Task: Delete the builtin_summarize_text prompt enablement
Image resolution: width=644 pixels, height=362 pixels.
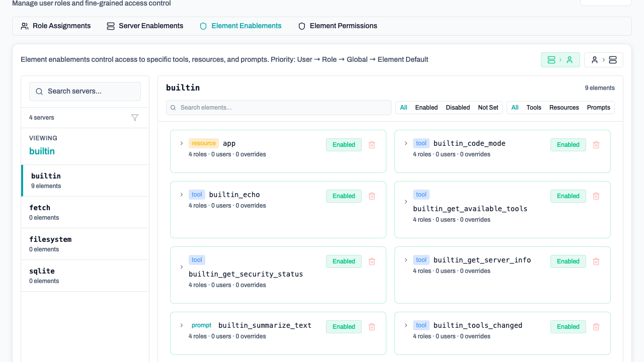Action: (372, 327)
